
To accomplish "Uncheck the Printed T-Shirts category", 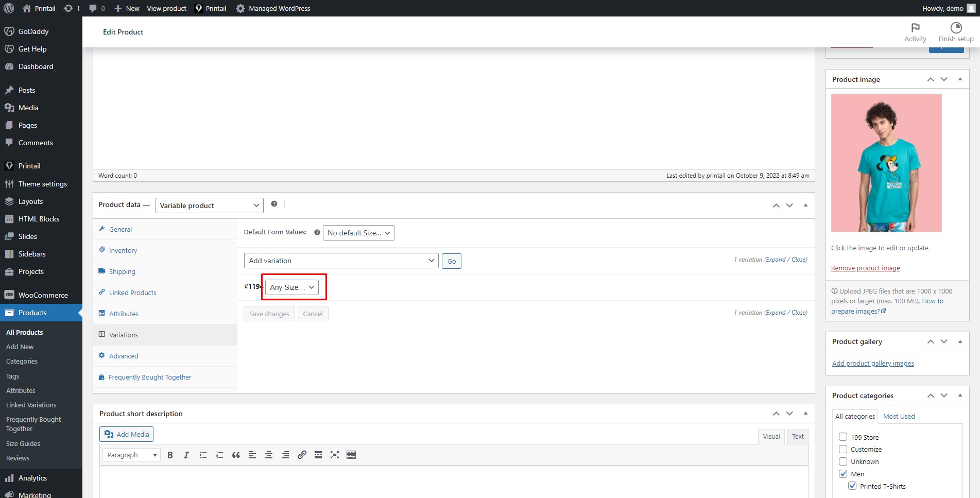I will click(x=852, y=486).
